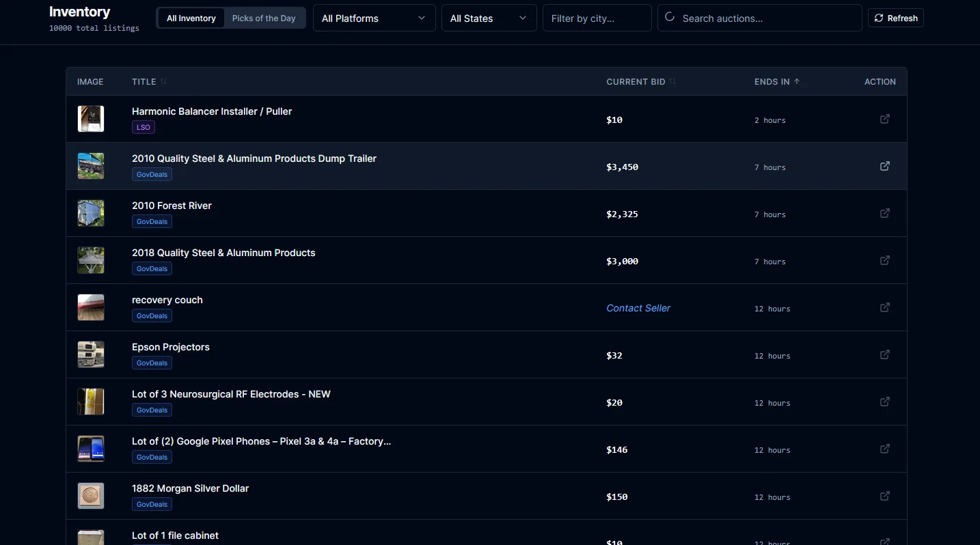Open external link for Harmonic Balancer Installer
The width and height of the screenshot is (980, 545).
884,119
